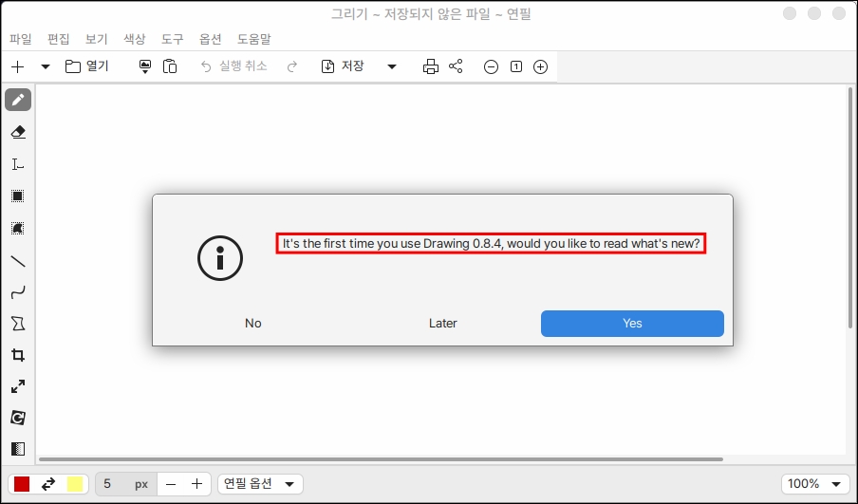Viewport: 858px width, 504px height.
Task: Dismiss dialog with the Later button
Action: point(442,324)
